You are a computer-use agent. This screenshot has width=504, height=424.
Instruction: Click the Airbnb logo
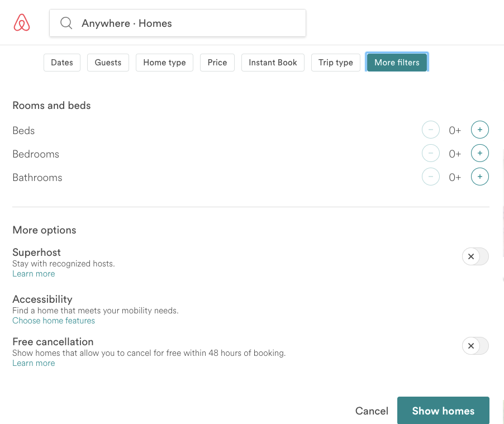(21, 22)
